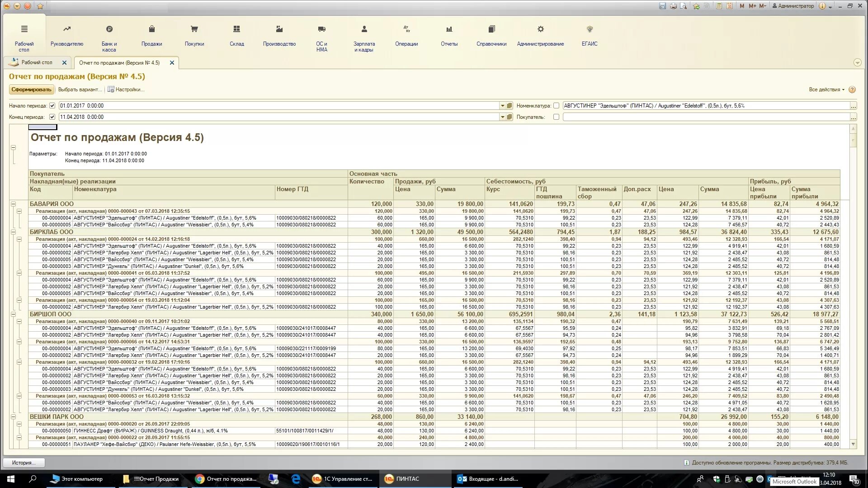The image size is (868, 488).
Task: Open the Отчеты section
Action: (449, 36)
